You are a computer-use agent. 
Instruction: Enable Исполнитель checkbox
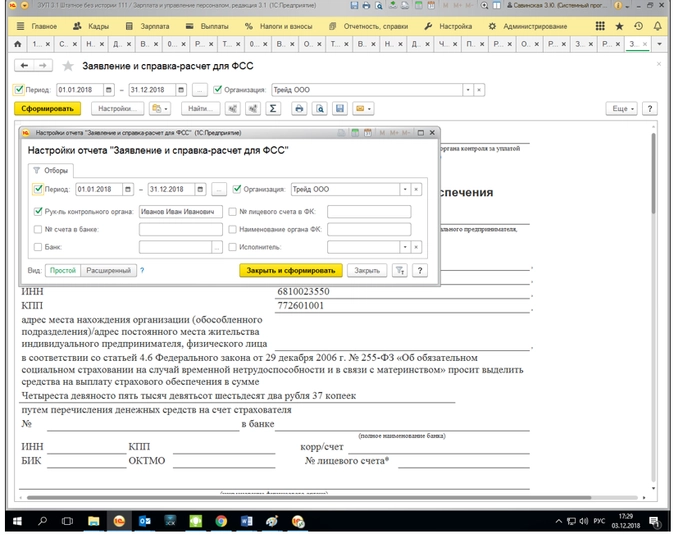click(x=233, y=247)
